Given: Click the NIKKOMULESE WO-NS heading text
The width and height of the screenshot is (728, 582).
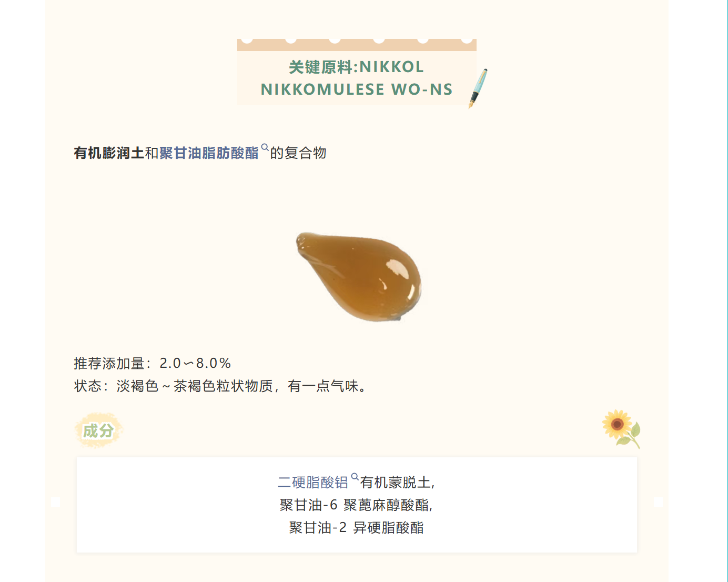Looking at the screenshot, I should click(357, 89).
